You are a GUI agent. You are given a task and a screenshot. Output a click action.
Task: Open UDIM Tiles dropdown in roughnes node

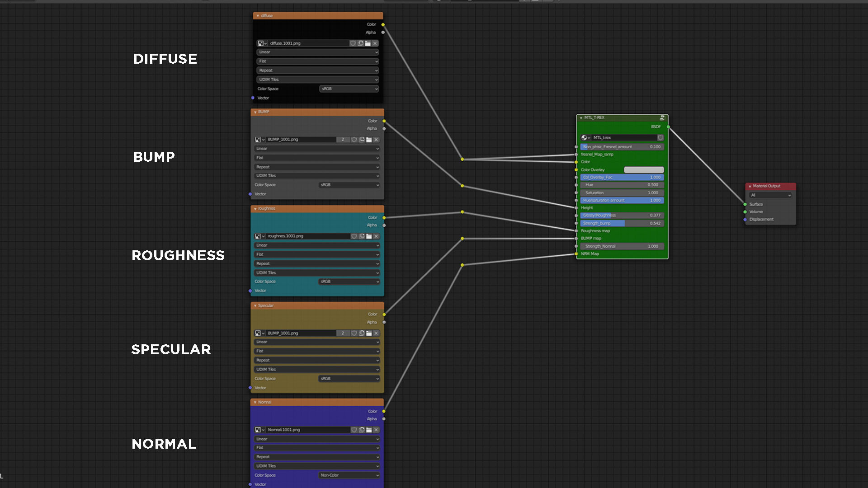(x=317, y=273)
